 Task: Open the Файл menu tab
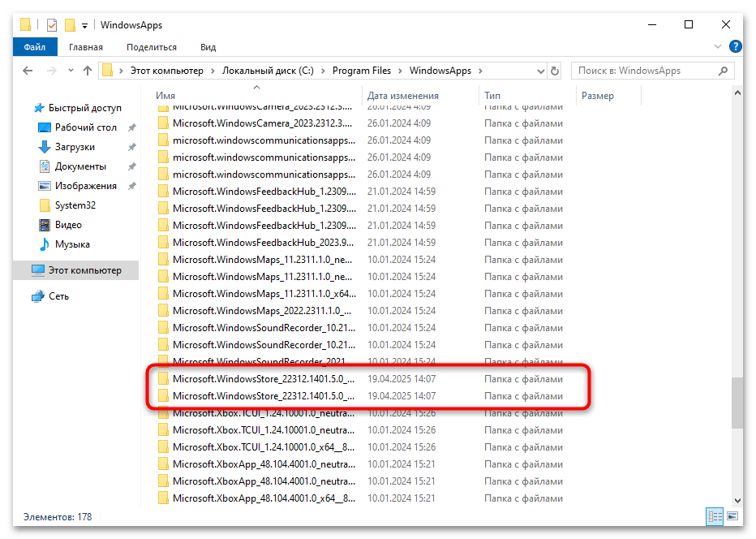pos(35,47)
